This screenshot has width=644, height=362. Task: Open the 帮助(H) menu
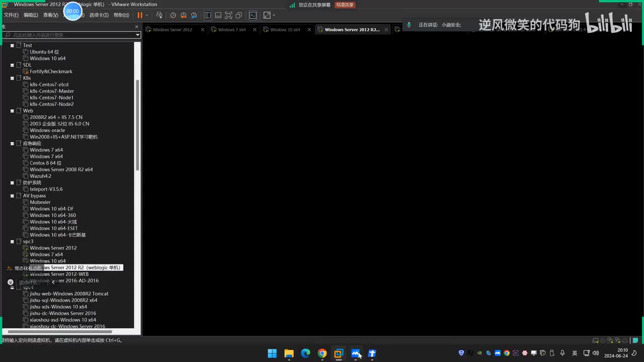point(121,15)
